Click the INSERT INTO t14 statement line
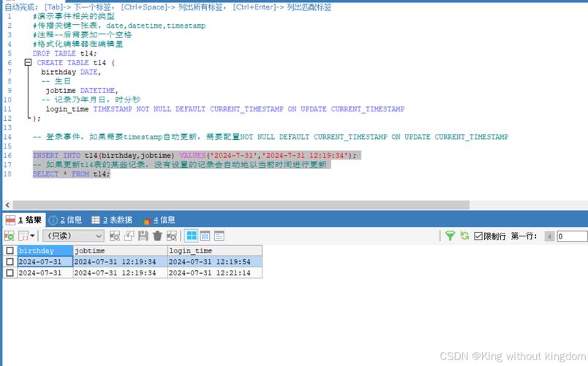 click(x=195, y=155)
